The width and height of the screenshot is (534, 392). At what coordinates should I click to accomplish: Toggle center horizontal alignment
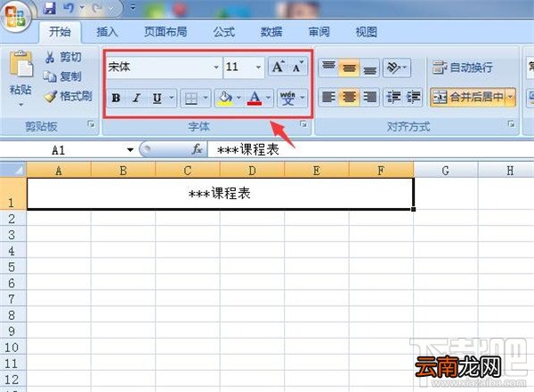coord(349,97)
